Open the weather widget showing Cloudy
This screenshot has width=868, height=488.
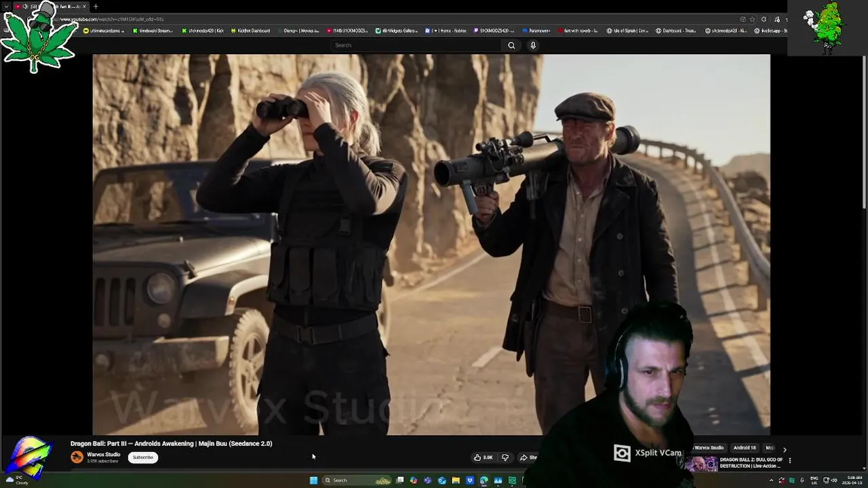click(16, 480)
